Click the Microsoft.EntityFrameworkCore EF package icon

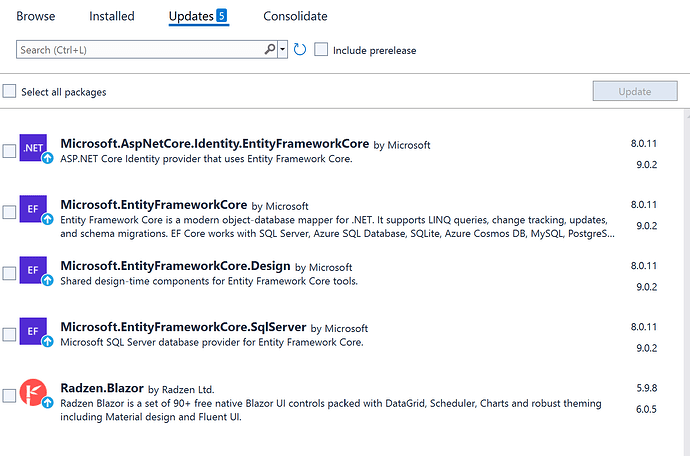tap(33, 209)
